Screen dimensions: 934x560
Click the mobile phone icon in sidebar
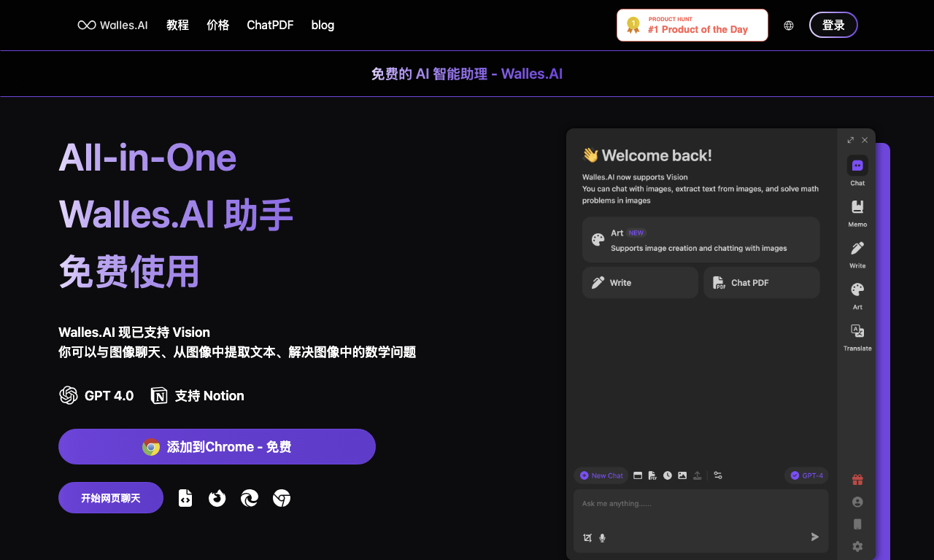coord(857,524)
